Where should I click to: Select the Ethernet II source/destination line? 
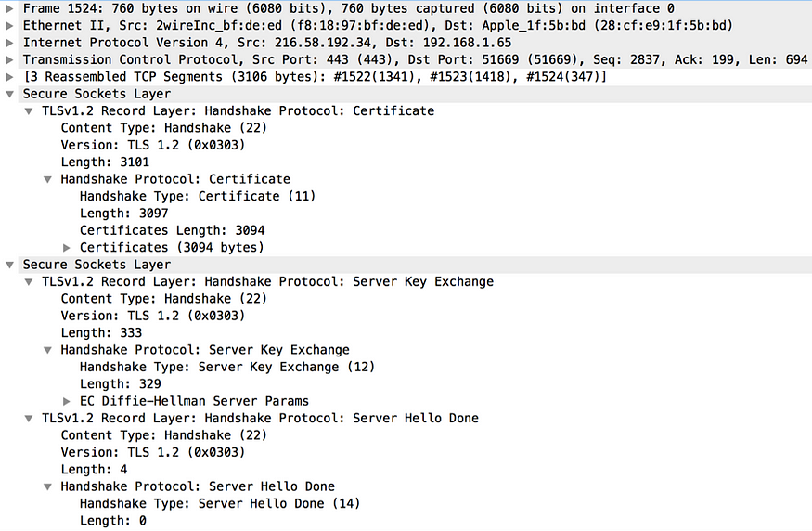378,26
